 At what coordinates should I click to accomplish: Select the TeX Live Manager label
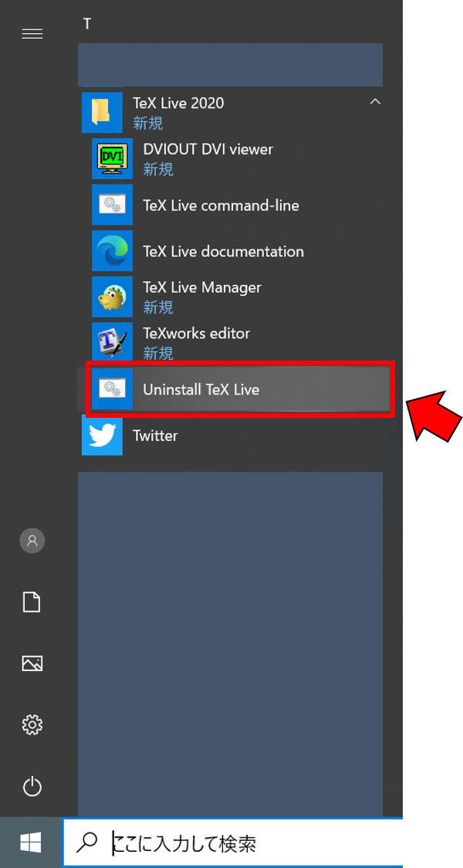pos(202,288)
